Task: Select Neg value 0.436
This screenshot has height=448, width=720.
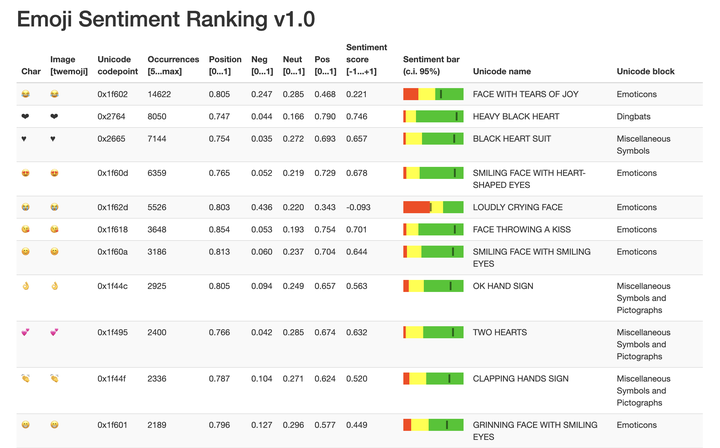Action: tap(262, 207)
